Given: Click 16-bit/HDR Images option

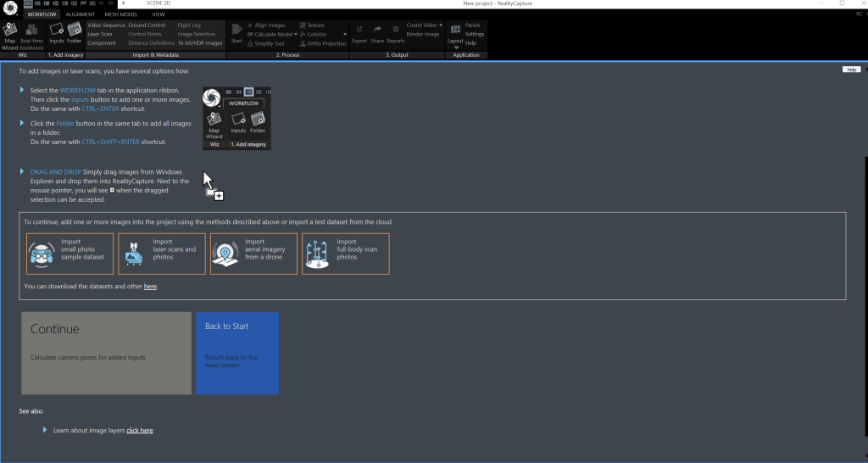Looking at the screenshot, I should [200, 43].
